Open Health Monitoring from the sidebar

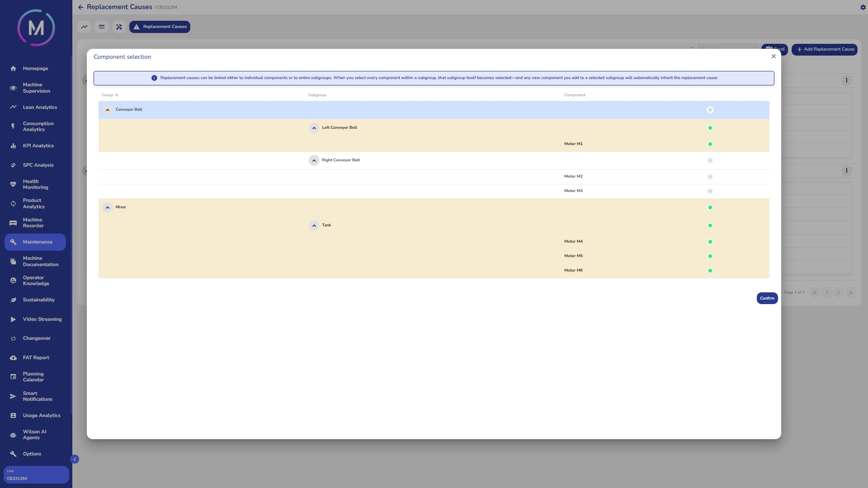pyautogui.click(x=35, y=184)
